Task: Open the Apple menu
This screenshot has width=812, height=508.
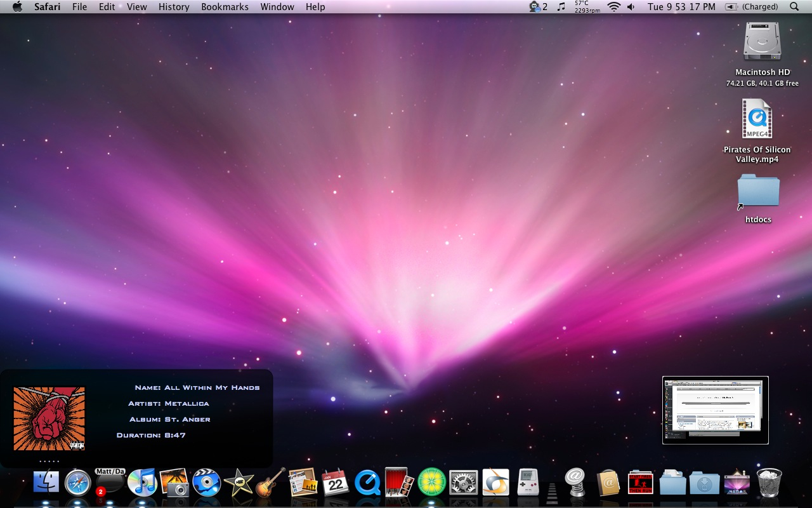Action: point(17,6)
